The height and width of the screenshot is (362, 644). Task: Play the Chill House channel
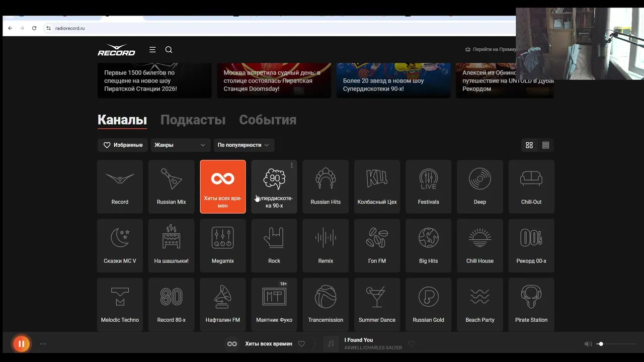click(x=480, y=245)
